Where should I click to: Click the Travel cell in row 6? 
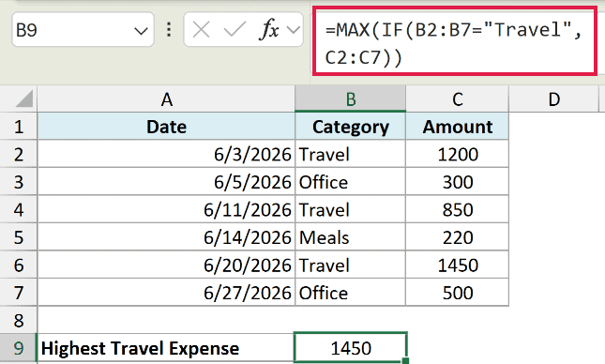[351, 265]
